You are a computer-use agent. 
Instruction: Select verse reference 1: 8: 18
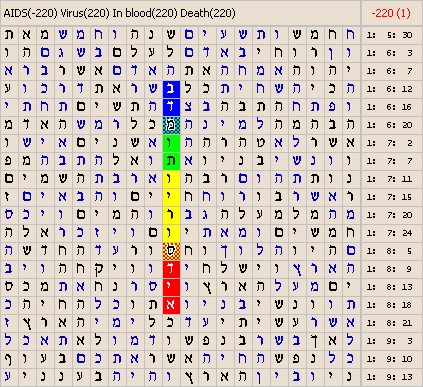389,305
